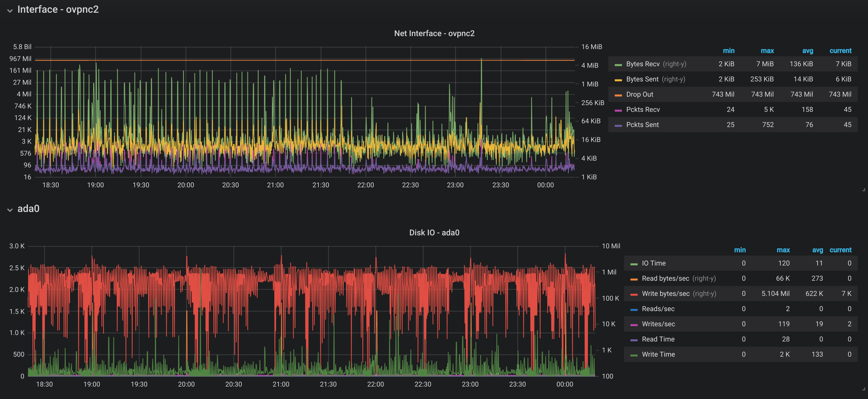This screenshot has width=868, height=399.
Task: Click the Pckts Recv magenta legend color icon
Action: pos(618,110)
